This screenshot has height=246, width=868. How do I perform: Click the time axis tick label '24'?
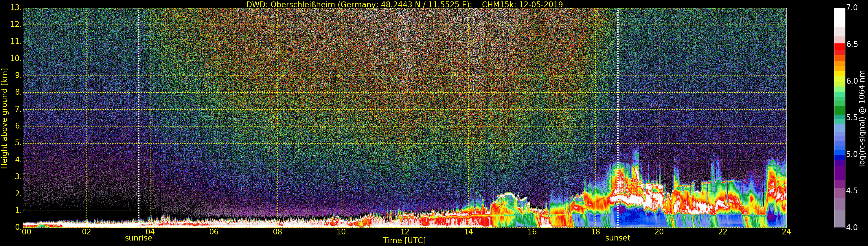[786, 232]
